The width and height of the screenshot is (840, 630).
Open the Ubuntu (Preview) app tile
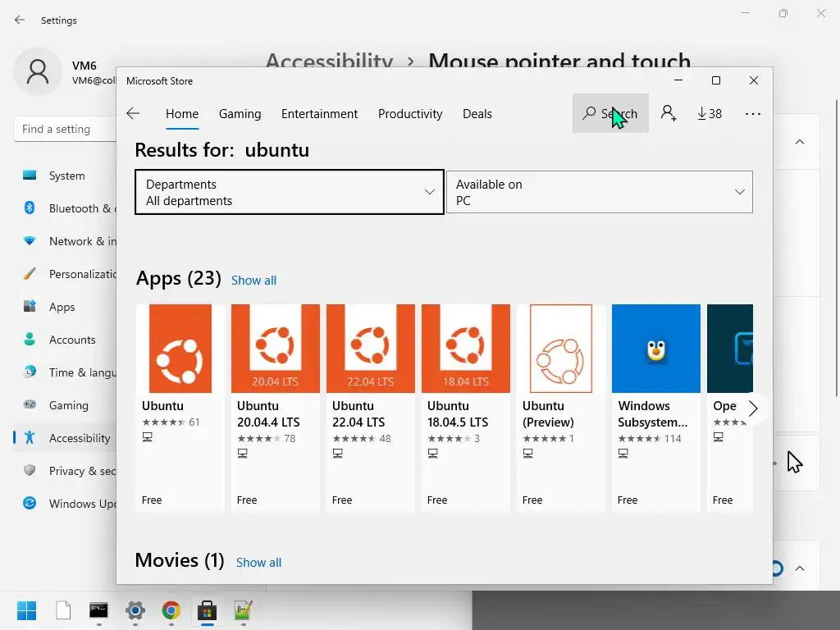tap(561, 408)
